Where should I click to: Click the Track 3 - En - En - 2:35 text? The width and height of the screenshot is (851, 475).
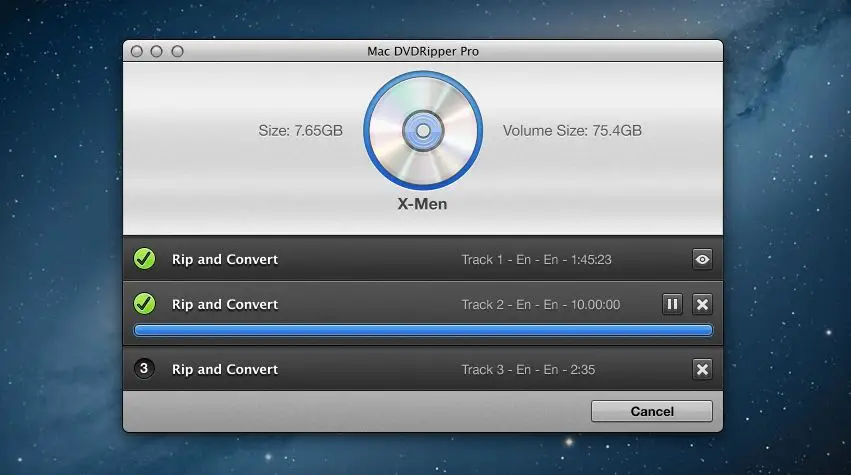click(528, 370)
